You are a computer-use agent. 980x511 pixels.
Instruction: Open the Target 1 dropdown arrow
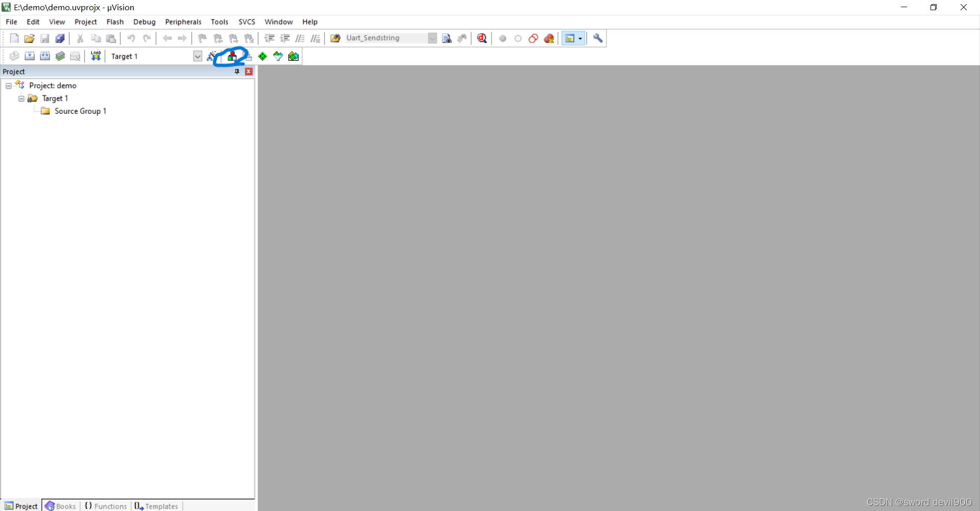pyautogui.click(x=198, y=56)
